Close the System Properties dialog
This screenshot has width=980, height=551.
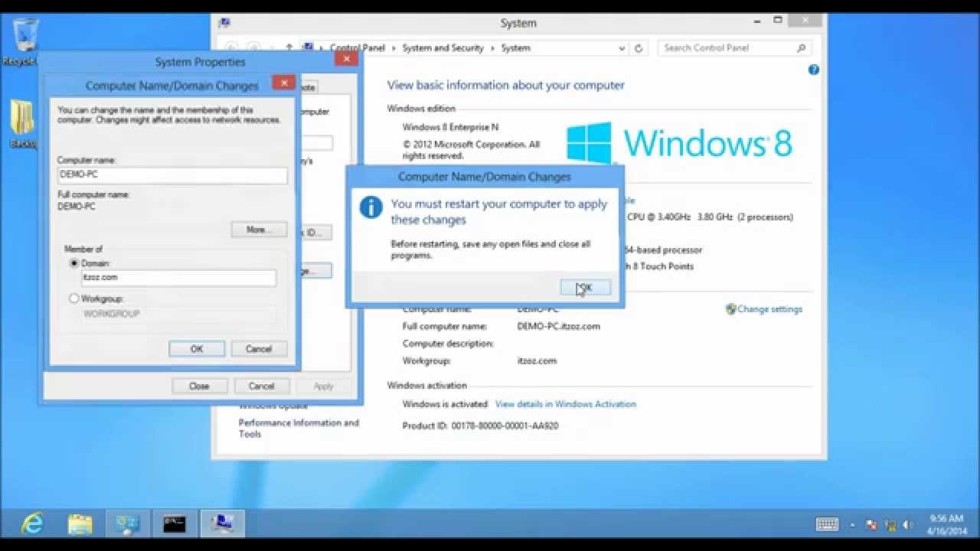tap(347, 58)
